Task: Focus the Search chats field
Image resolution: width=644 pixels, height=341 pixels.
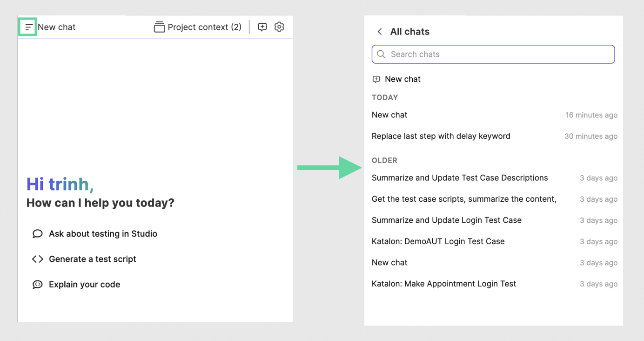Action: (493, 54)
